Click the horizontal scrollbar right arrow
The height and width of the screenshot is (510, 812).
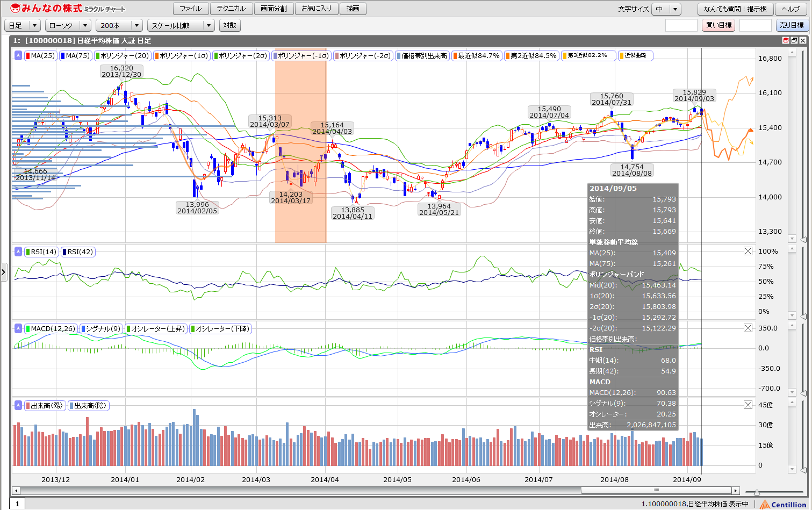736,490
